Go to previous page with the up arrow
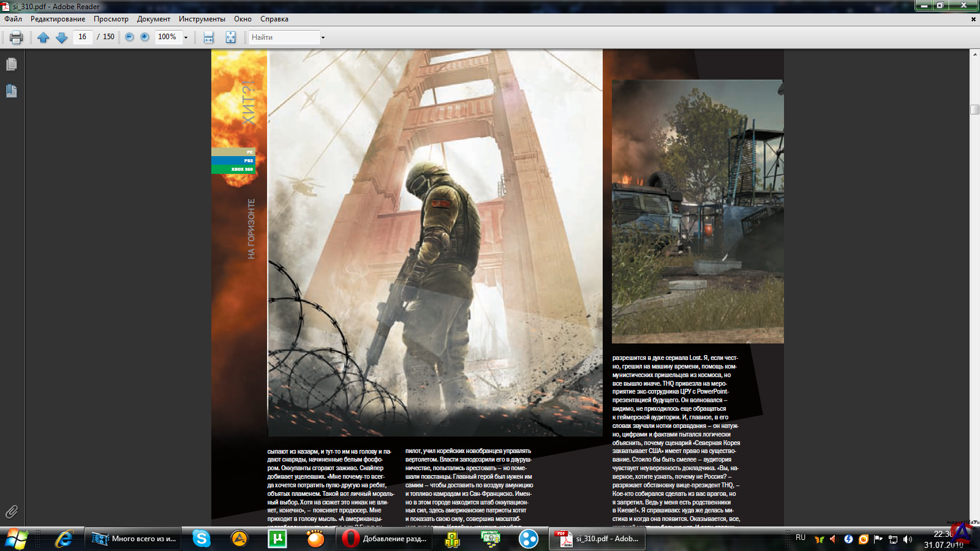 [43, 37]
